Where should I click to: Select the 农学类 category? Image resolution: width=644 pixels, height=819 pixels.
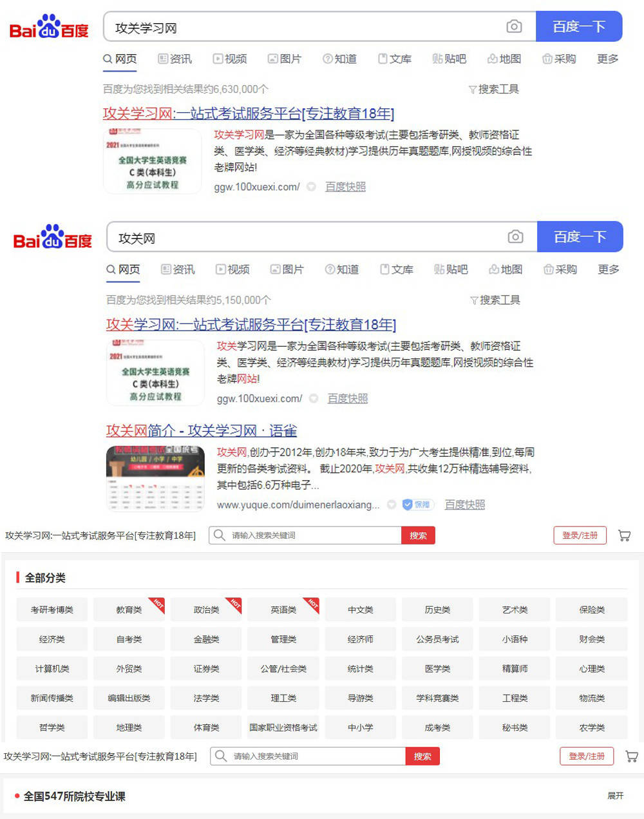click(592, 727)
